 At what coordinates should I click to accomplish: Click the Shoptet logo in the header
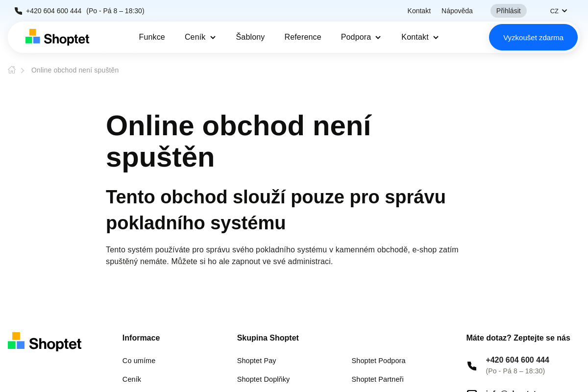57,37
